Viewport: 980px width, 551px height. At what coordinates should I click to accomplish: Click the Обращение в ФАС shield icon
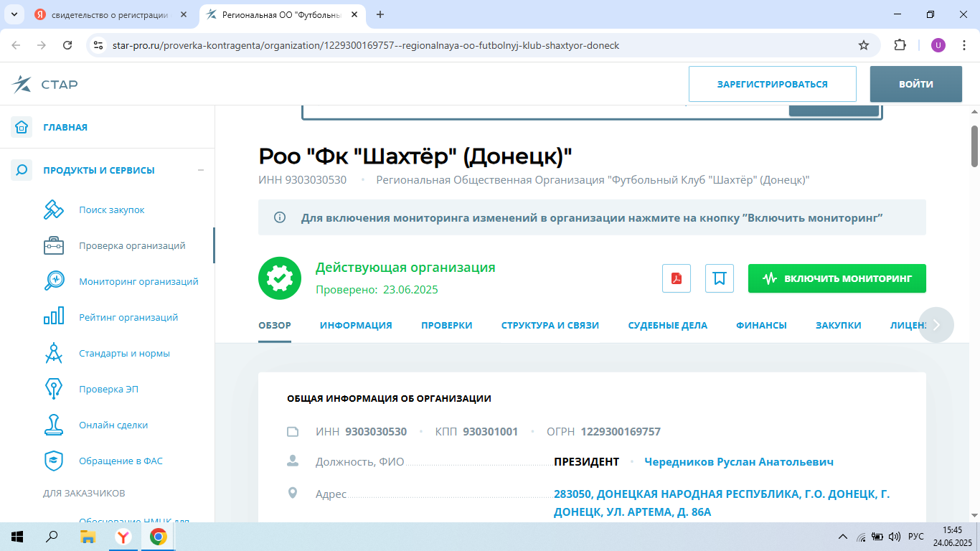click(x=54, y=461)
